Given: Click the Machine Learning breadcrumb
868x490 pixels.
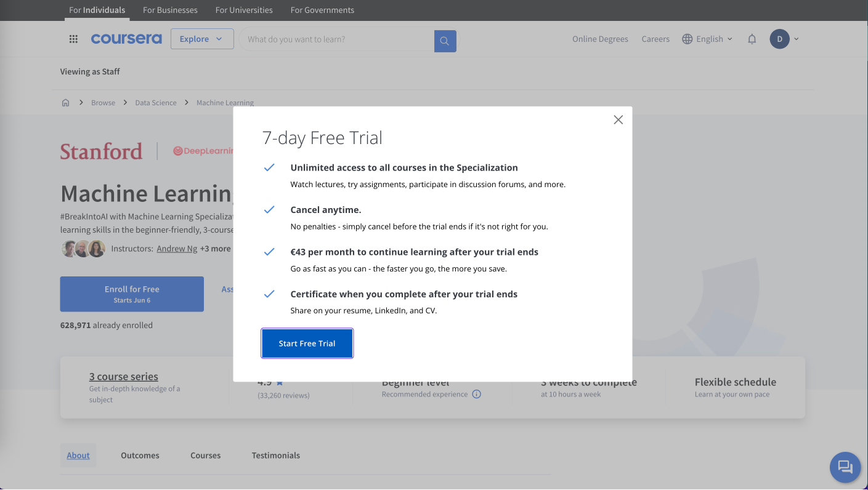Looking at the screenshot, I should [225, 103].
